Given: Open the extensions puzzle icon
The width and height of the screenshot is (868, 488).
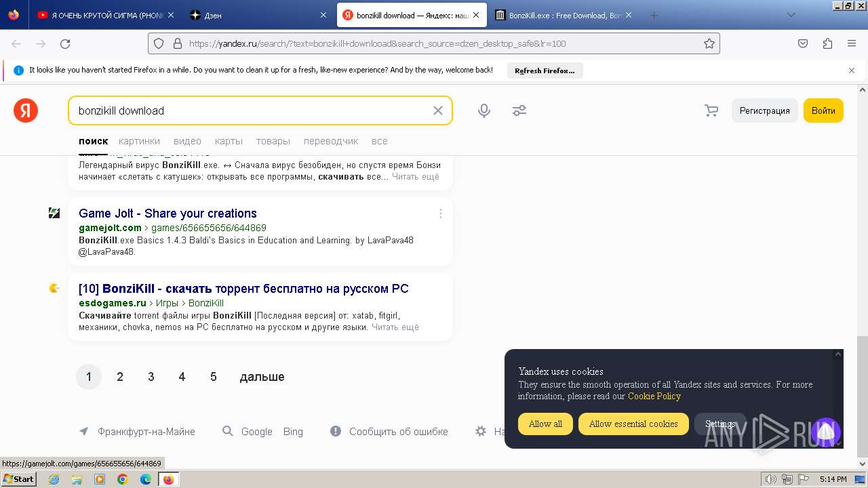Looking at the screenshot, I should tap(827, 43).
